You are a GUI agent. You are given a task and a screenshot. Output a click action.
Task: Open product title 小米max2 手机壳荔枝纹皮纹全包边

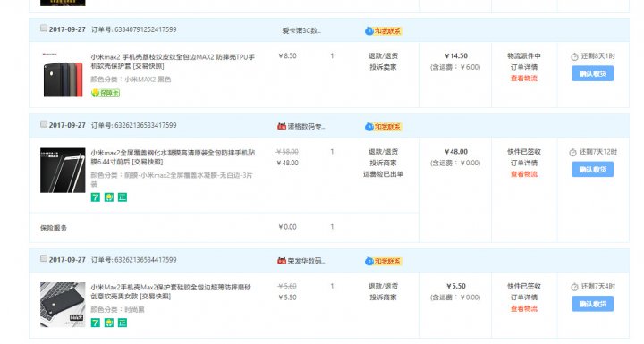(173, 61)
